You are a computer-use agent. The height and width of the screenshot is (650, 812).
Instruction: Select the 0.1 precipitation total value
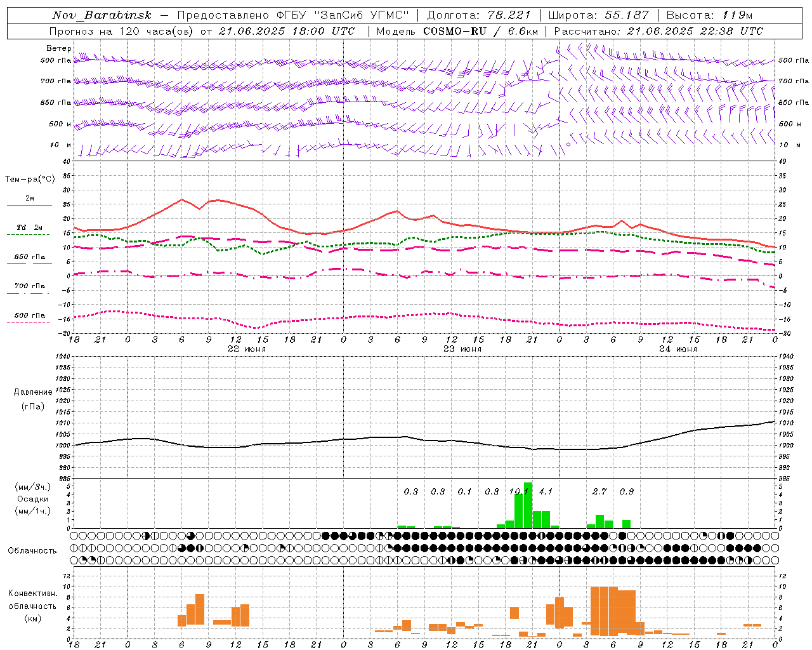pos(465,491)
